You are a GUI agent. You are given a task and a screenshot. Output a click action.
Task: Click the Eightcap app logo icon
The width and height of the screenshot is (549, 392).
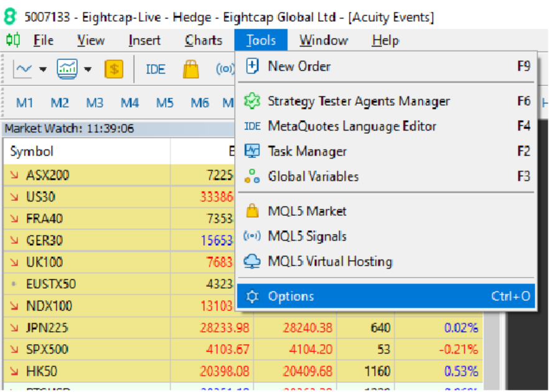coord(10,17)
